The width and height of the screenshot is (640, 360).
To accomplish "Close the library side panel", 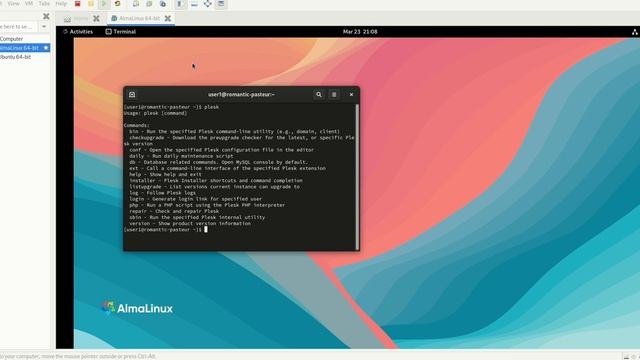I will point(46,16).
